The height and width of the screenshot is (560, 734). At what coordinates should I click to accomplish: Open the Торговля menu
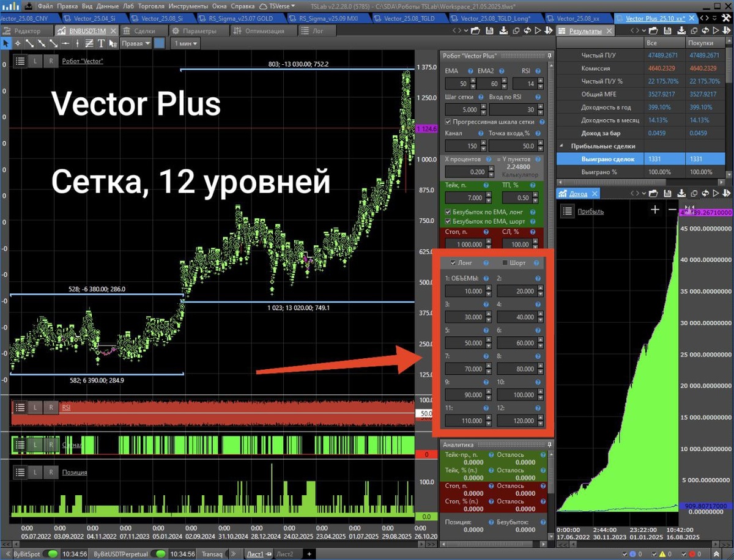(151, 6)
